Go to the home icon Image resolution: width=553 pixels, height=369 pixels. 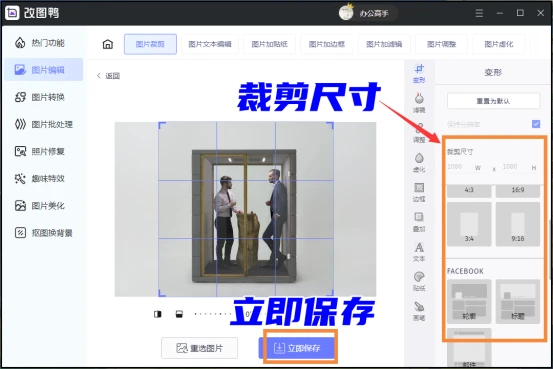click(108, 44)
